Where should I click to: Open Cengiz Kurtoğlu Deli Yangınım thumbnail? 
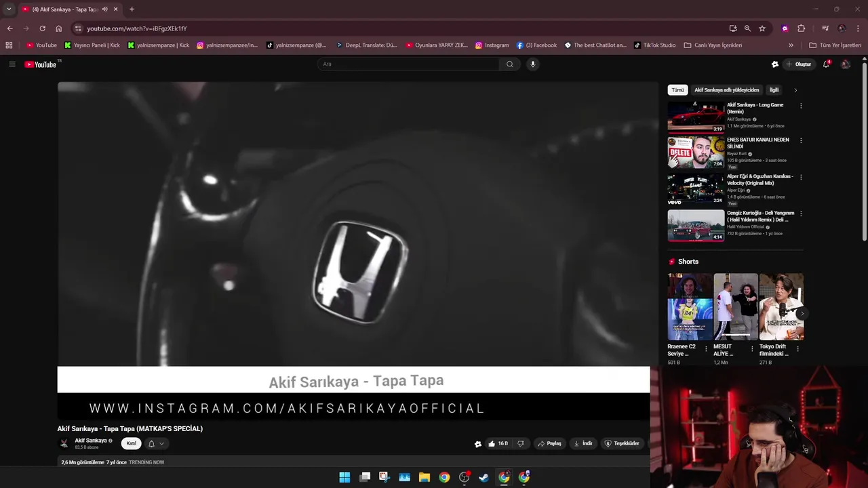(x=696, y=226)
